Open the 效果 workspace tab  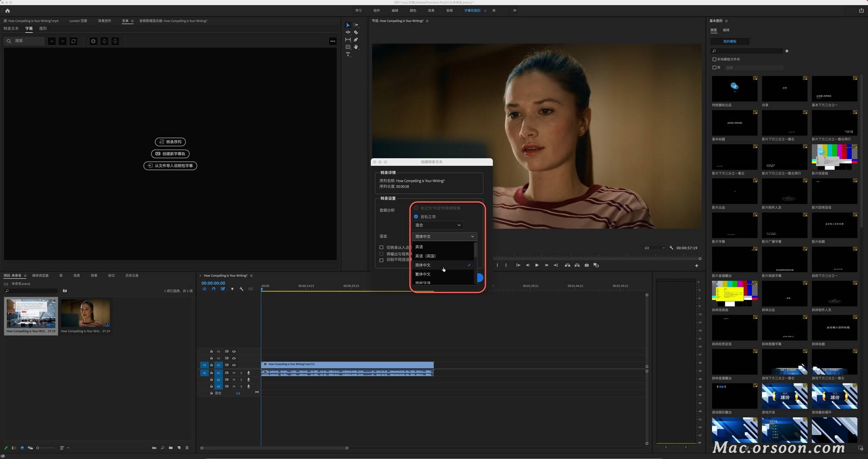pyautogui.click(x=431, y=10)
